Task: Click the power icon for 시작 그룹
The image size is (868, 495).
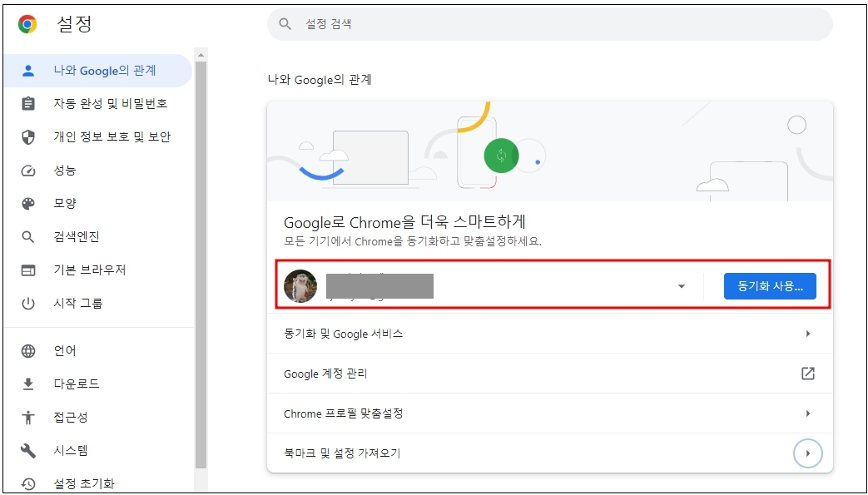Action: 27,304
